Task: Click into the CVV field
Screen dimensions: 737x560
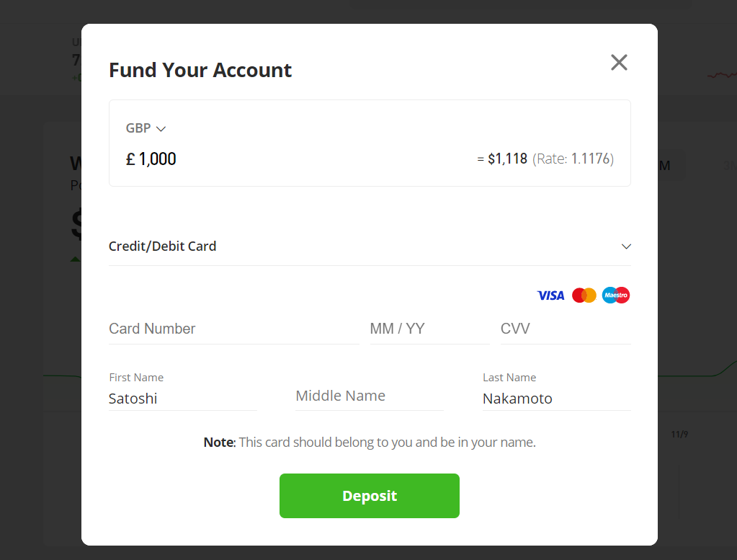Action: coord(566,329)
